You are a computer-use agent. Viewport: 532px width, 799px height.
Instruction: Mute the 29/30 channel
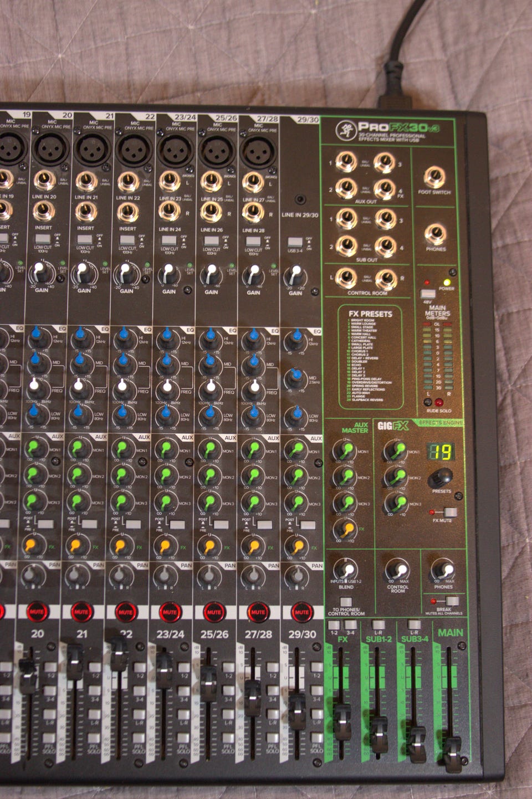pyautogui.click(x=301, y=612)
